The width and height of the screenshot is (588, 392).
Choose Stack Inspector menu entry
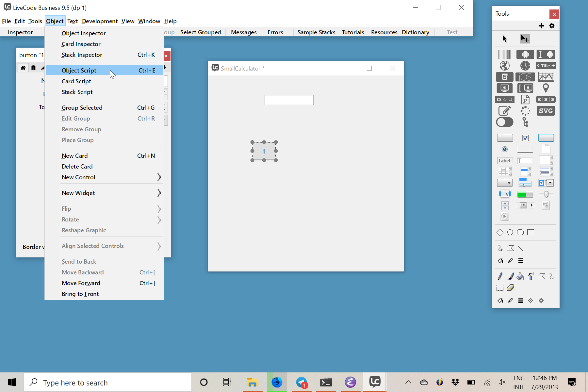[x=105, y=55]
